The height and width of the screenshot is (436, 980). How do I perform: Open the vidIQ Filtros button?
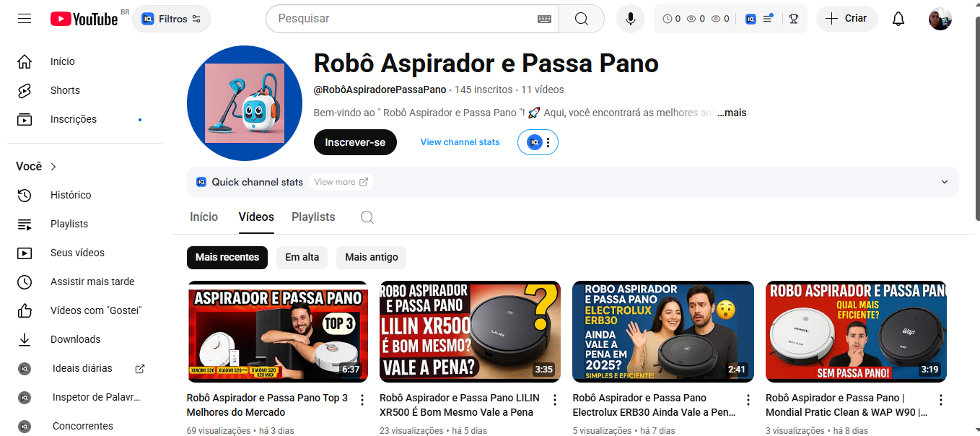[171, 19]
